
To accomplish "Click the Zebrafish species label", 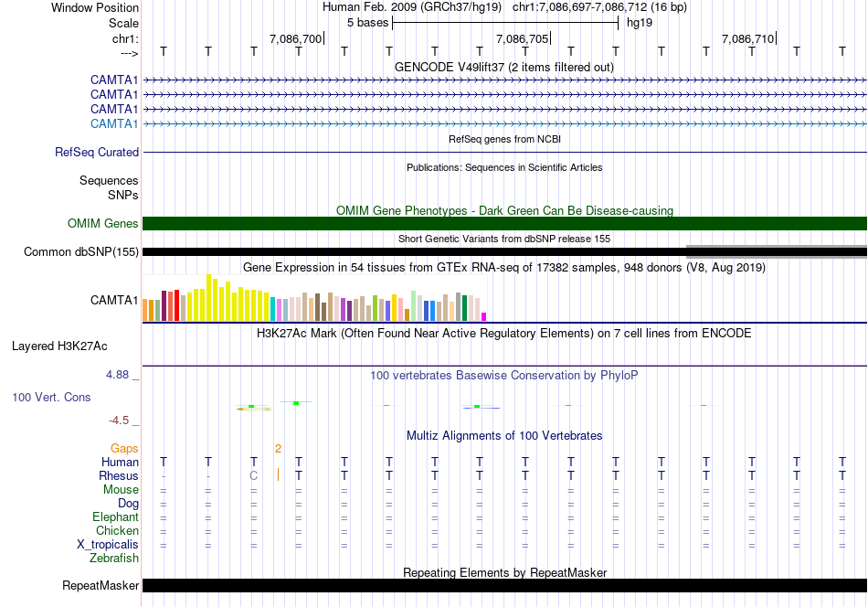I will (114, 558).
